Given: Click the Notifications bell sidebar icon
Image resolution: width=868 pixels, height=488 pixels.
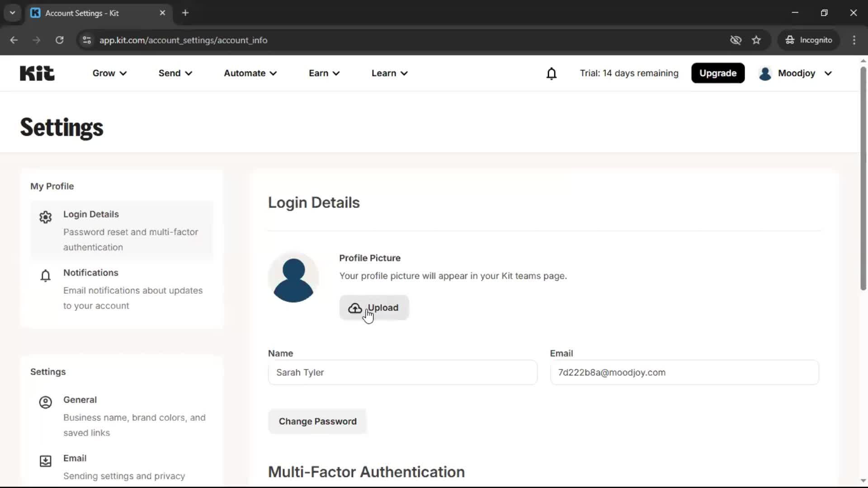Looking at the screenshot, I should pyautogui.click(x=45, y=276).
